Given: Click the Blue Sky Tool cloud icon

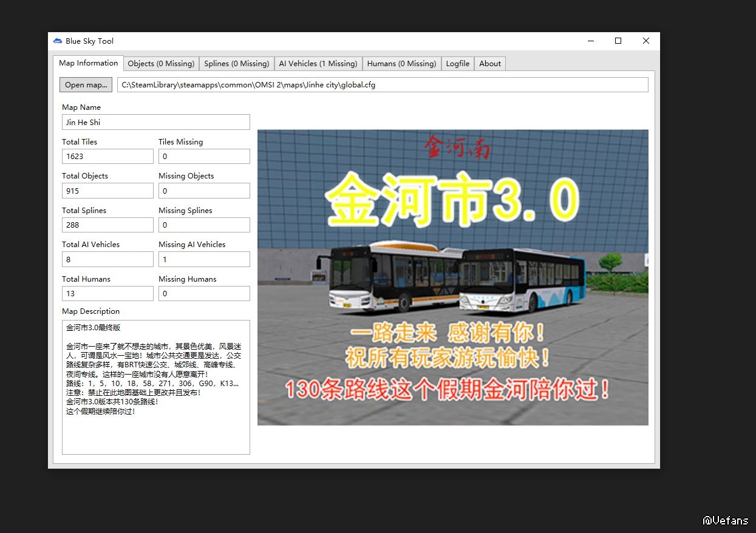Looking at the screenshot, I should coord(58,41).
